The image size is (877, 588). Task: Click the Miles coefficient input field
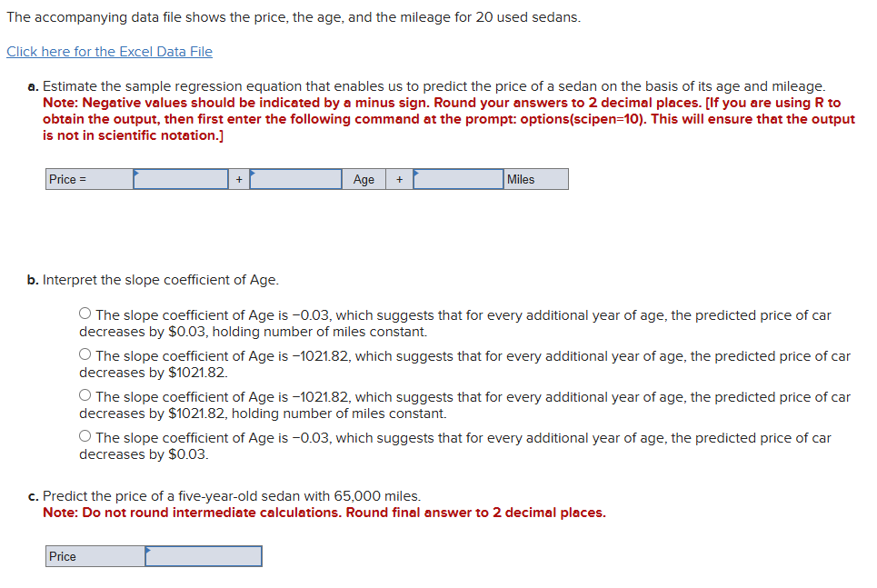(x=457, y=179)
